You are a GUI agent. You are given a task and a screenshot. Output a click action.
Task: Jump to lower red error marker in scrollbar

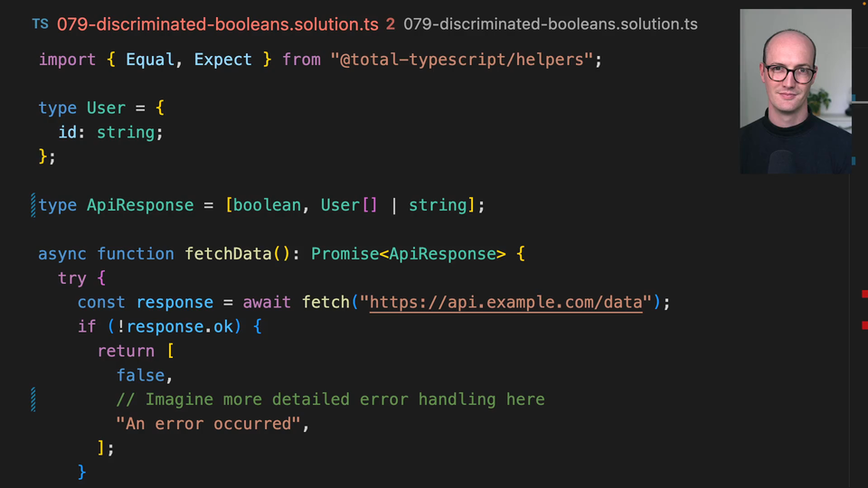click(x=864, y=324)
